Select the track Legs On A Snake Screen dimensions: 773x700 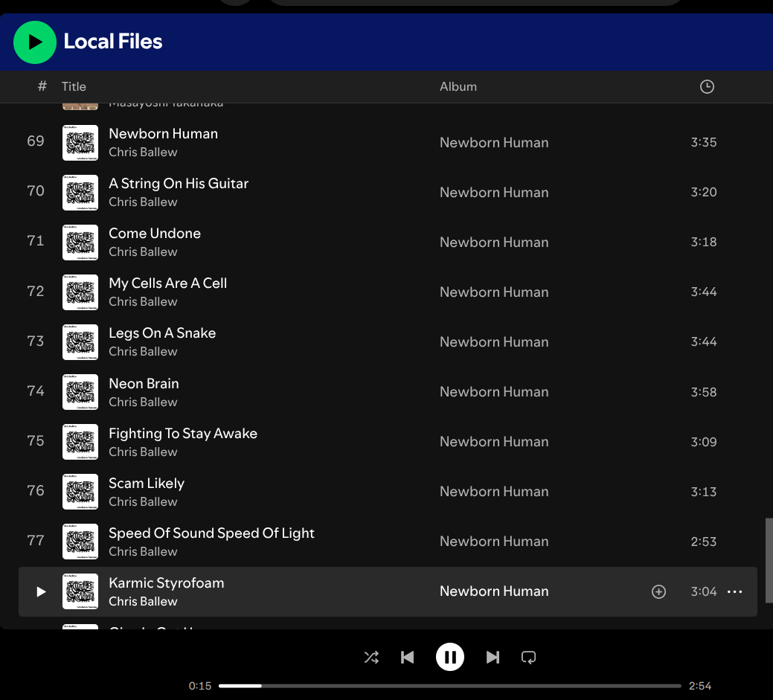point(162,333)
